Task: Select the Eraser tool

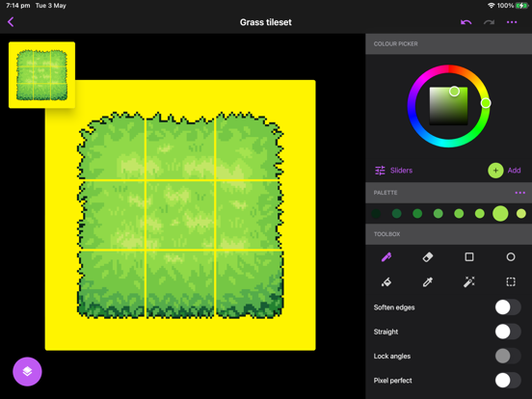Action: pyautogui.click(x=428, y=256)
